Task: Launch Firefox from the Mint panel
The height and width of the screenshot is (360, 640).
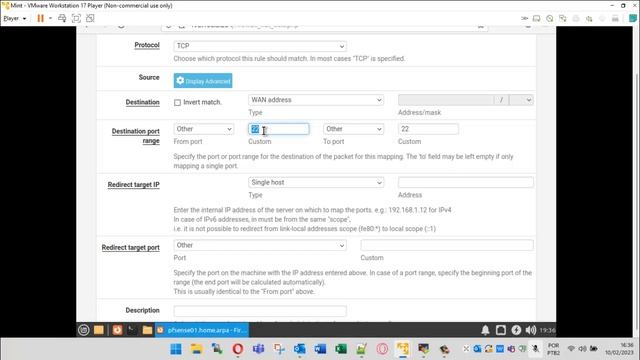Action: (117, 330)
